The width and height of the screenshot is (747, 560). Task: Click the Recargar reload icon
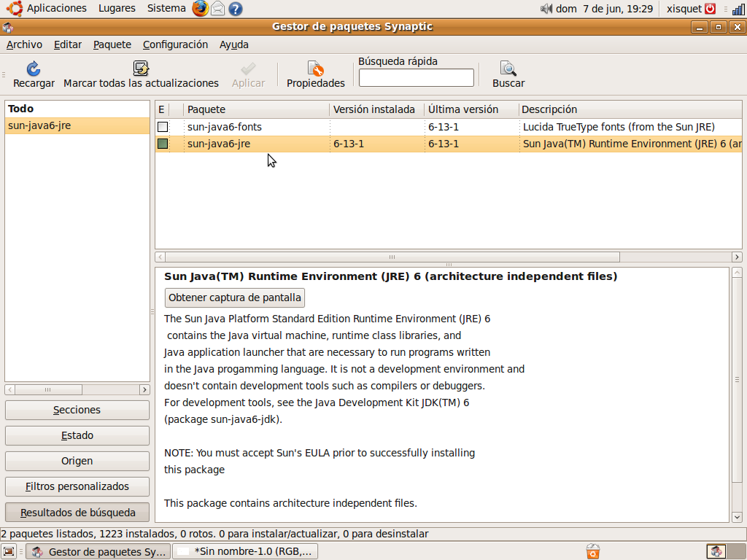[34, 69]
